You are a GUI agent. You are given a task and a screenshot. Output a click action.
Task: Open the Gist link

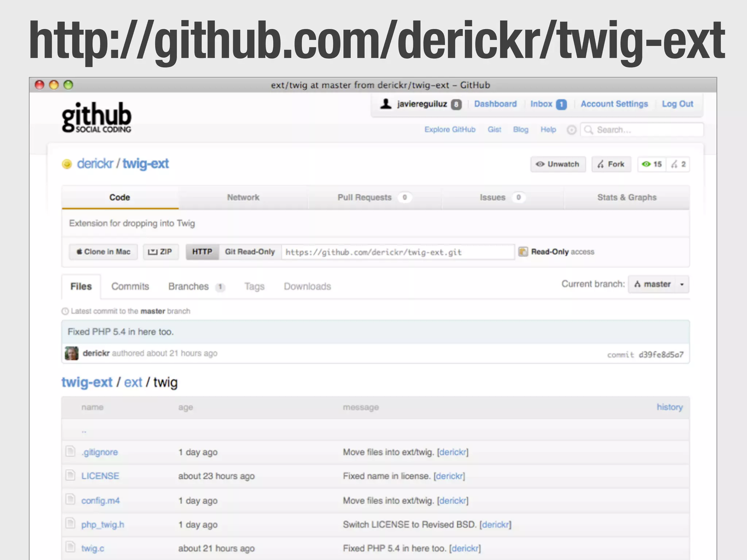[x=494, y=129]
